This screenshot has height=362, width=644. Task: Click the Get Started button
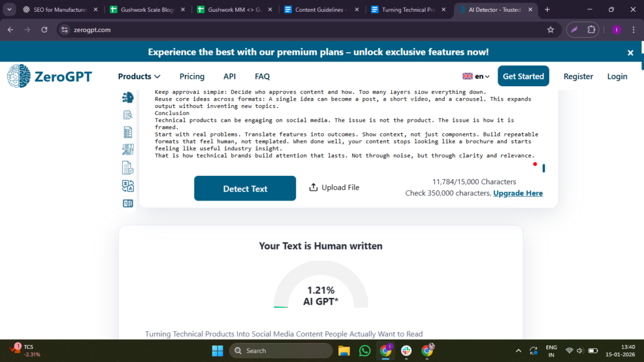(523, 76)
